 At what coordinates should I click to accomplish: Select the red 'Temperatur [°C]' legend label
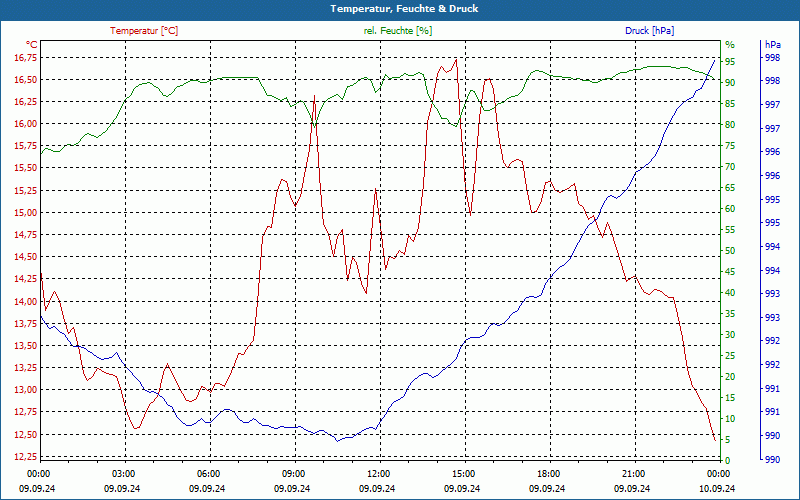144,31
